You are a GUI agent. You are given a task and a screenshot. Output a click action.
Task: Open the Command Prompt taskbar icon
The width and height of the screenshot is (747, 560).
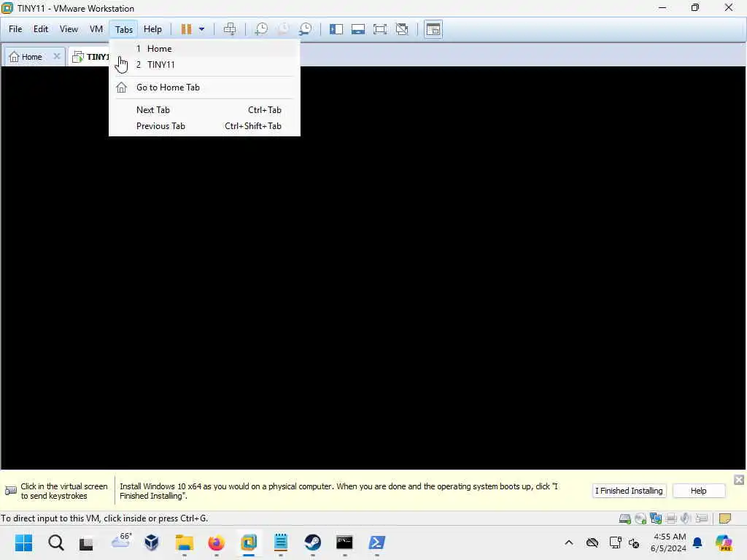tap(344, 542)
